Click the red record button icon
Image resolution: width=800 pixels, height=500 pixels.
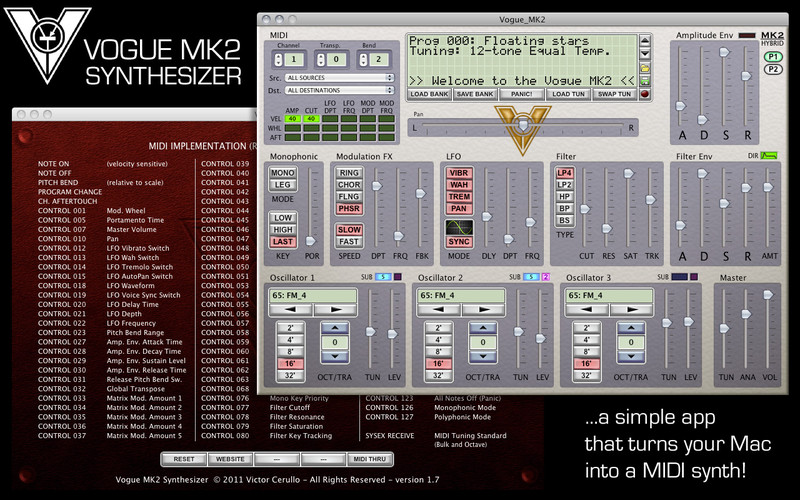(645, 94)
